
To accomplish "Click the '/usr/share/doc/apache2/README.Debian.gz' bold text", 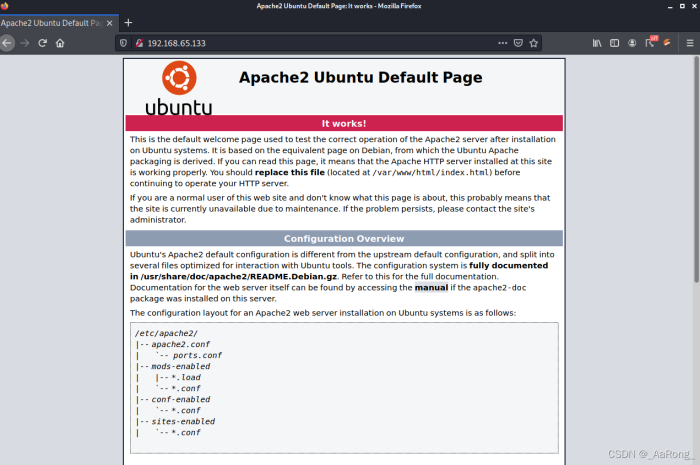I will click(239, 277).
